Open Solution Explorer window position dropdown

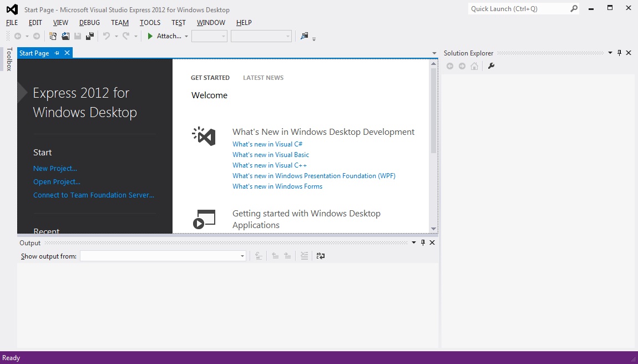coord(610,53)
